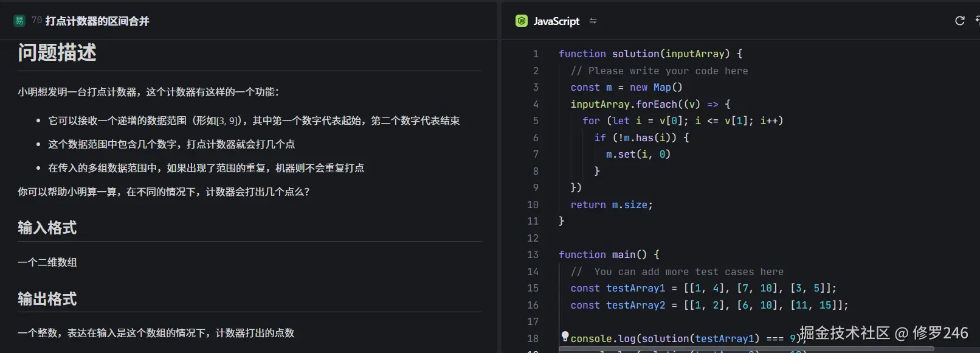Click line number 1 in the gutter
Image resolution: width=980 pixels, height=353 pixels.
tap(535, 54)
